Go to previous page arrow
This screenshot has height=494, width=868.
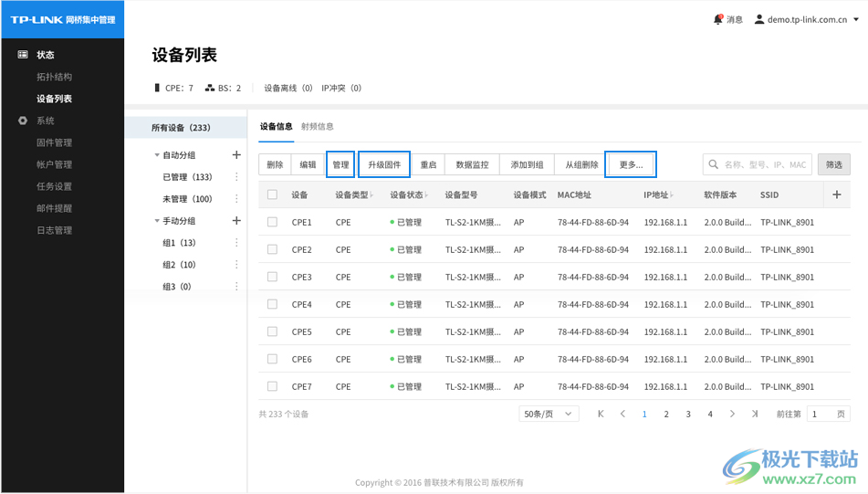tap(622, 414)
